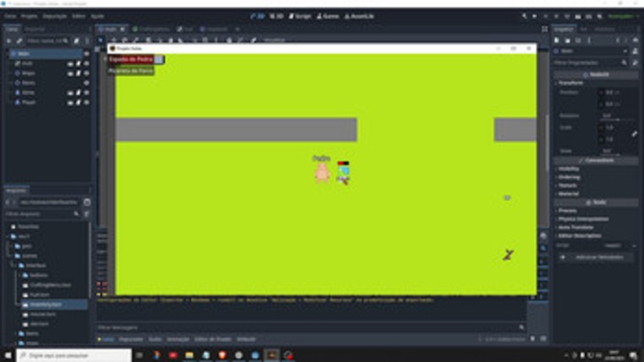Screen dimensions: 644x362
Task: Click the scale link chain icon
Action: (634, 133)
